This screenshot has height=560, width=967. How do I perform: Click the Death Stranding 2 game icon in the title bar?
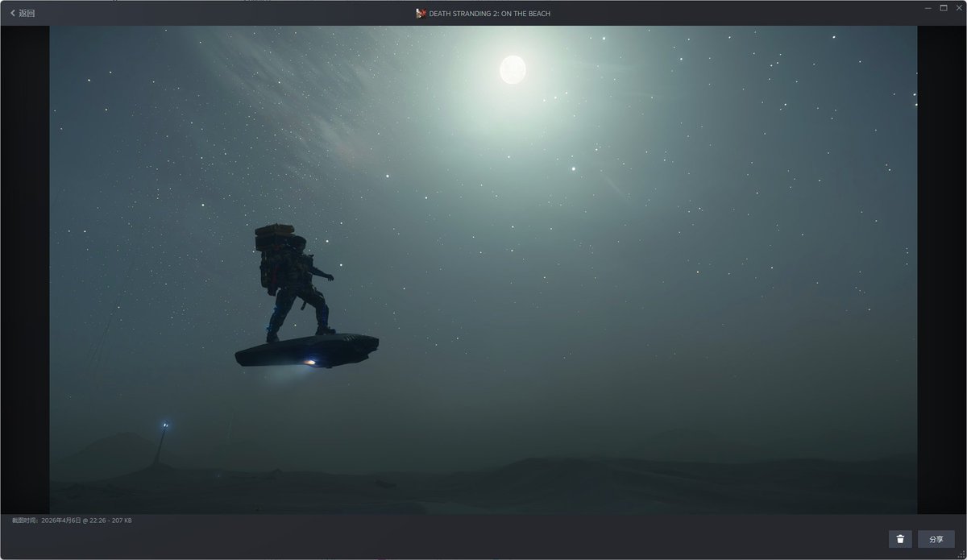[x=421, y=14]
